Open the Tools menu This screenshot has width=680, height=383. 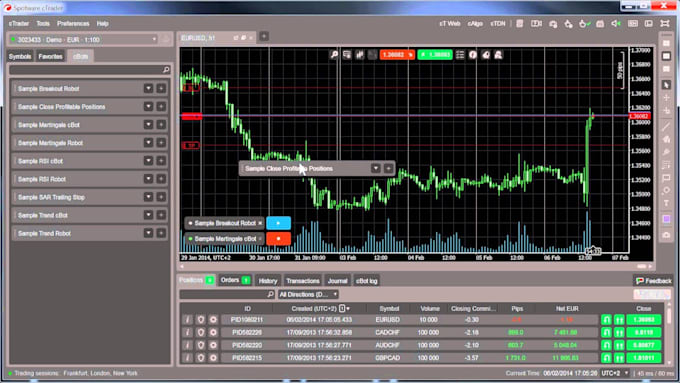[x=43, y=24]
